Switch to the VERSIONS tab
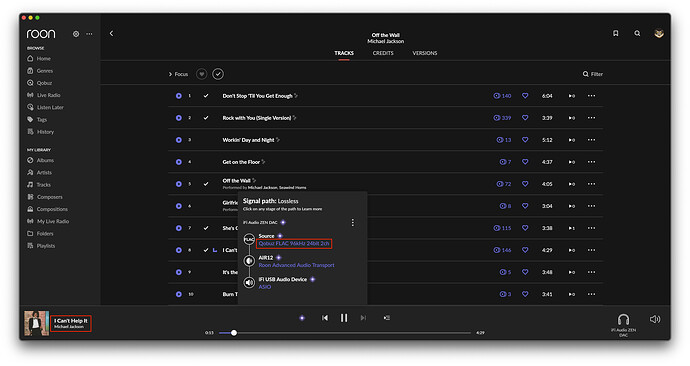Screen dimensions: 690x366 pos(425,53)
